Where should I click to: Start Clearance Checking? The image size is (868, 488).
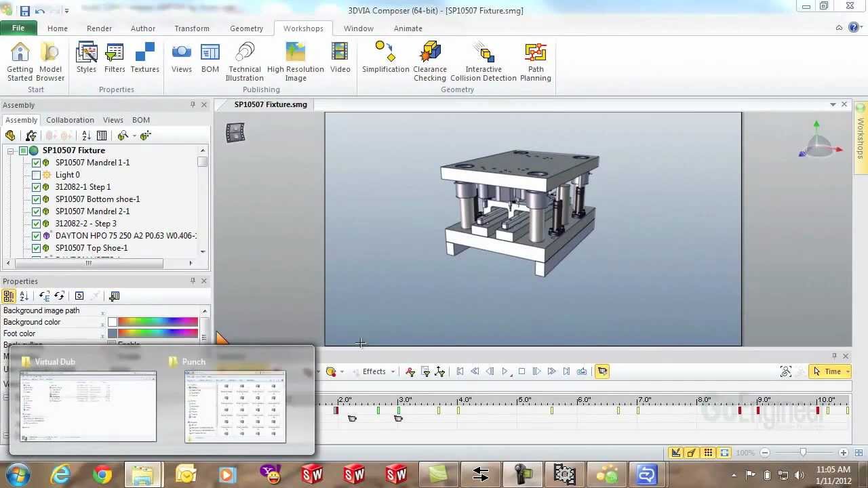click(x=430, y=62)
